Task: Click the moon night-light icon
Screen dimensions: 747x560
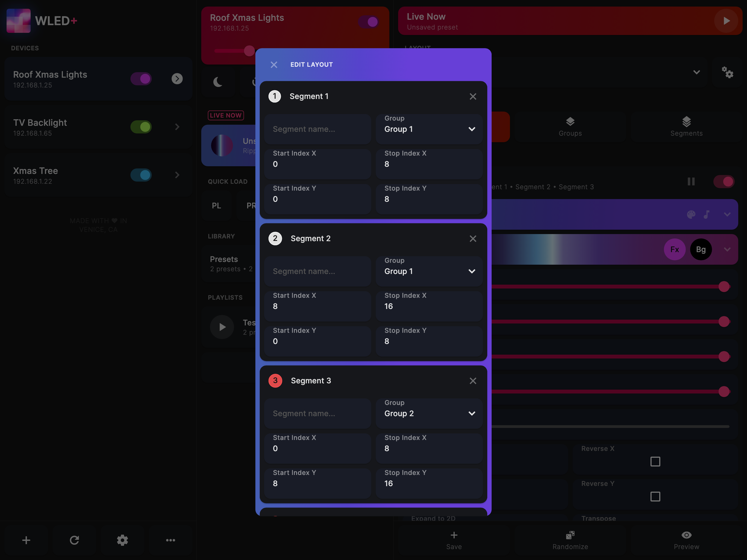Action: (218, 82)
